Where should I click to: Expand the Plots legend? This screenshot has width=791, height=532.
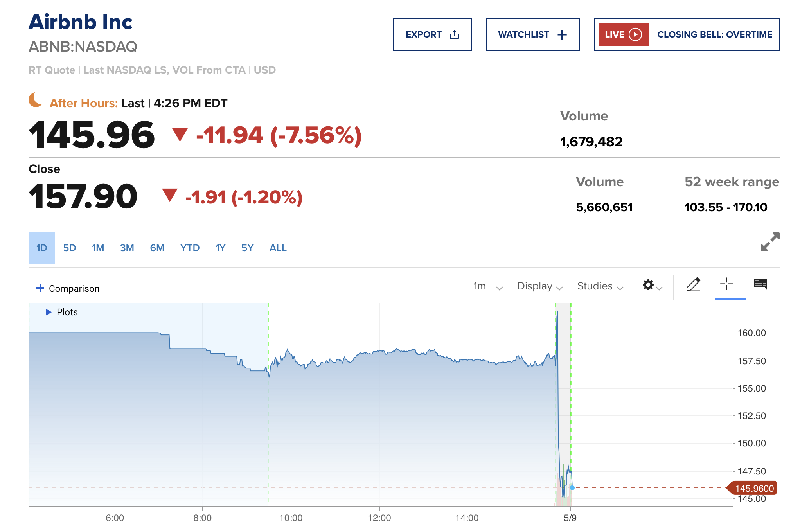[x=49, y=312]
